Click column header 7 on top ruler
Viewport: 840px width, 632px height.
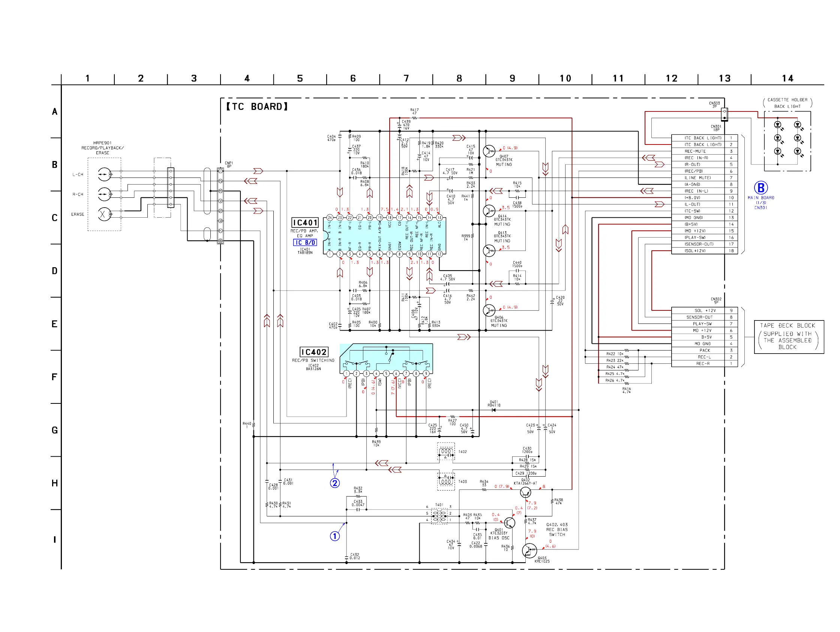click(x=406, y=78)
